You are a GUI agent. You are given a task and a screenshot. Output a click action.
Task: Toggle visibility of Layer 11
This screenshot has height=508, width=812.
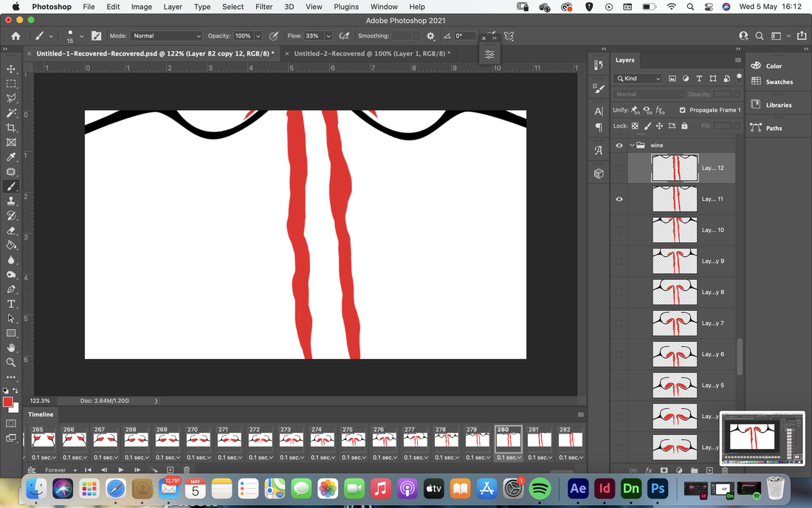[619, 199]
